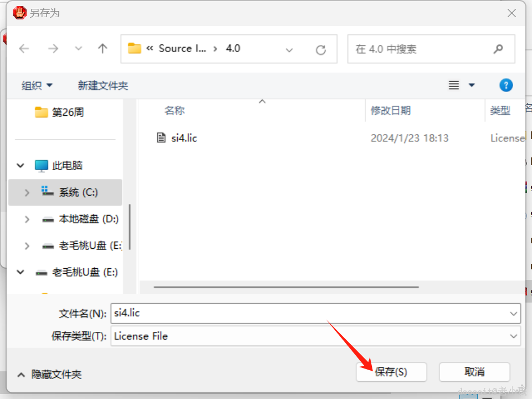Click the forward navigation arrow
Viewport: 532px width, 399px height.
click(x=53, y=49)
